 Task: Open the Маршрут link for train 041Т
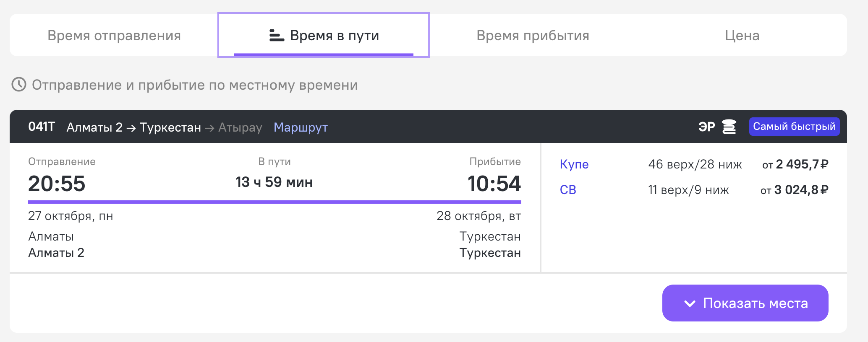pos(301,127)
